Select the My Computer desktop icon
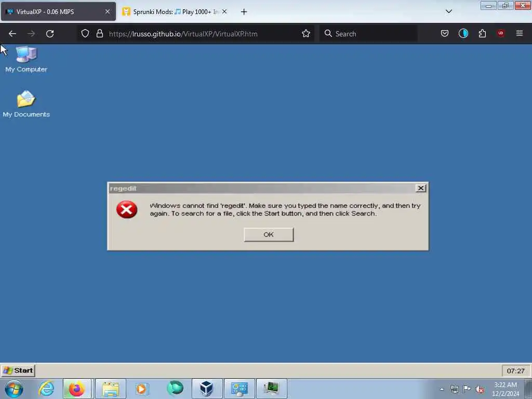The image size is (532, 399). coord(26,59)
